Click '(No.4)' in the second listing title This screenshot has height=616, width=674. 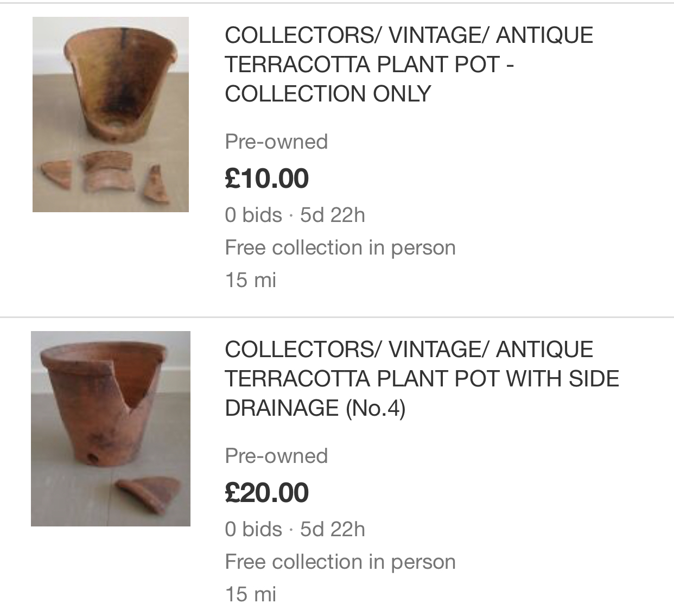376,408
